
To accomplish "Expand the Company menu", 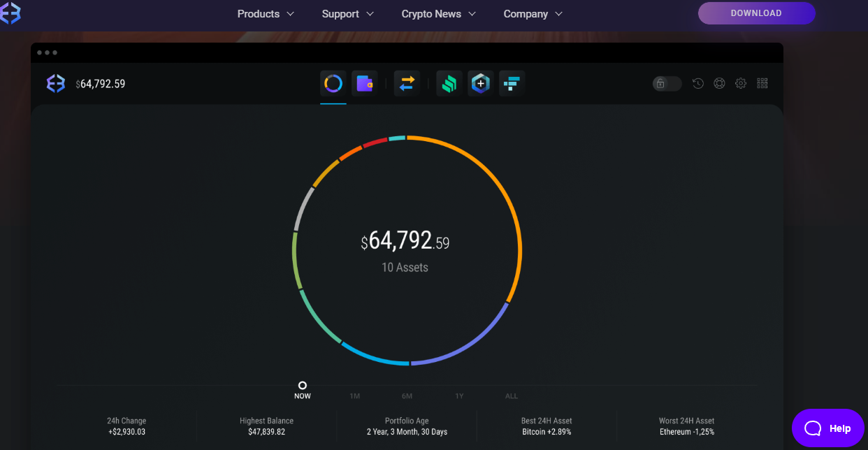I will (533, 13).
